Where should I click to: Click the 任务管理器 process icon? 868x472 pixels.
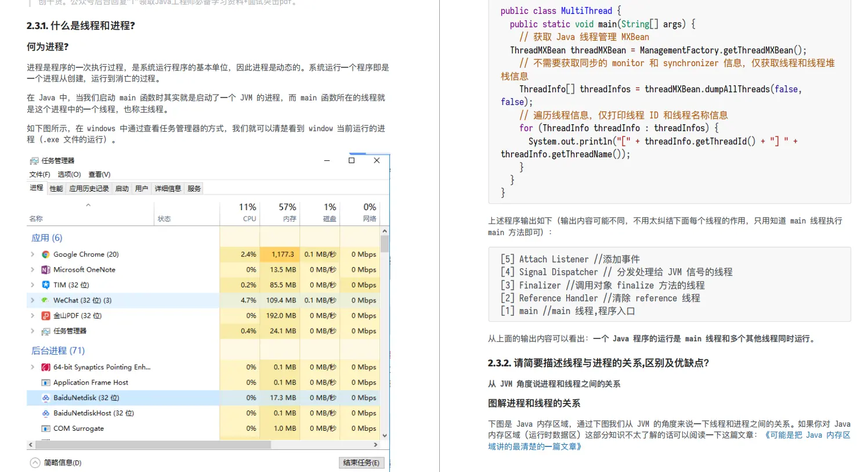(x=45, y=331)
